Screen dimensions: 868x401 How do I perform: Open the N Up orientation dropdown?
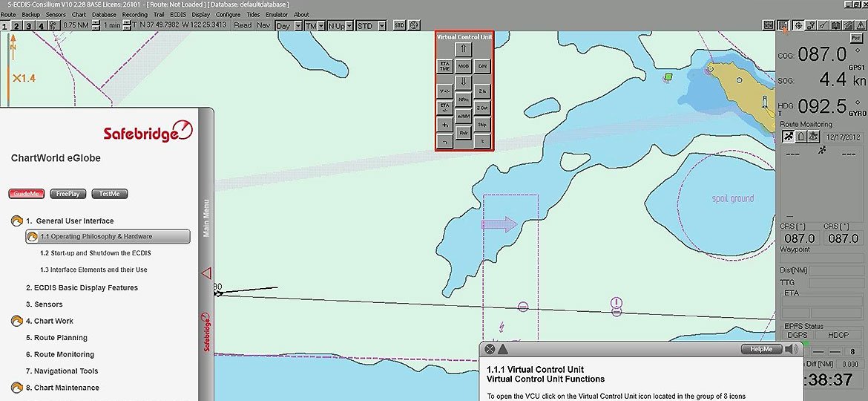[x=341, y=25]
